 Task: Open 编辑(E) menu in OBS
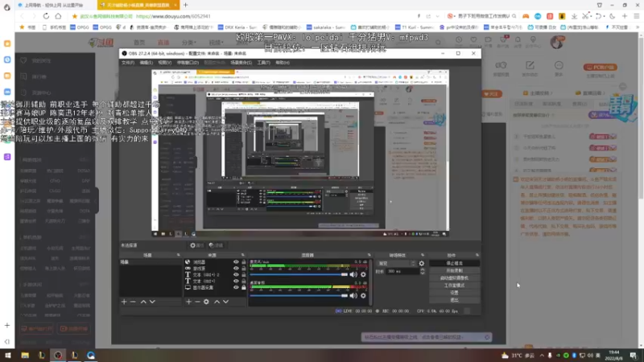click(147, 63)
